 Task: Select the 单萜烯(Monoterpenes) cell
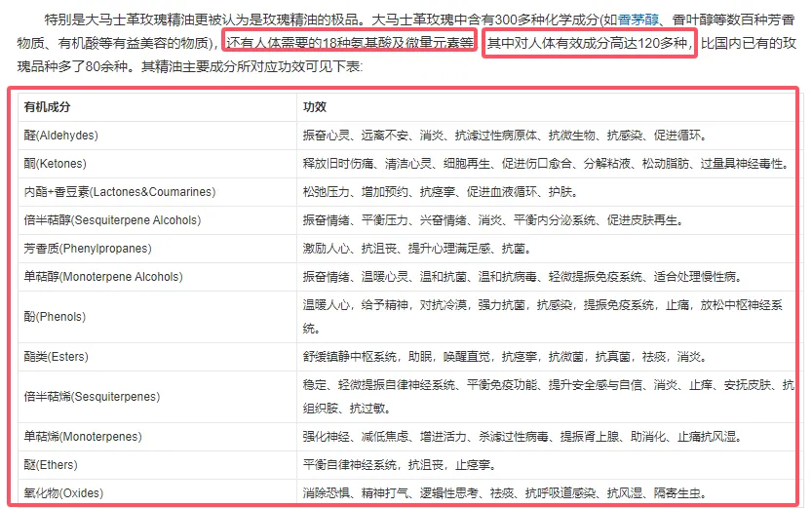click(158, 437)
